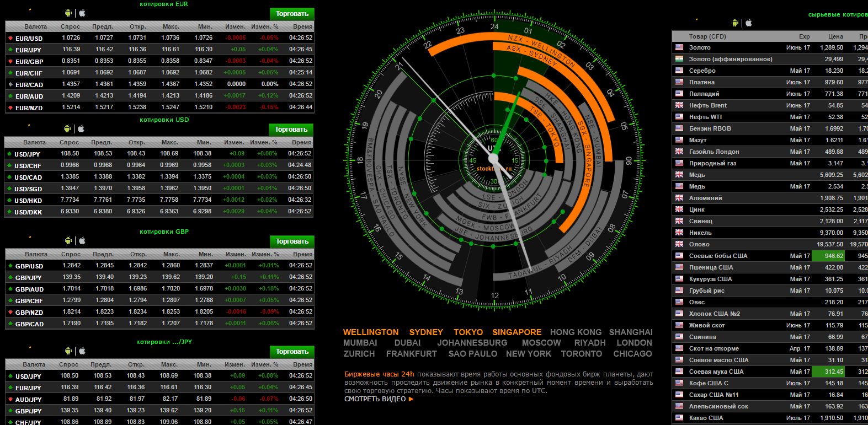Click the Измен. % header in EUR table
The height and width of the screenshot is (425, 868).
[x=265, y=26]
